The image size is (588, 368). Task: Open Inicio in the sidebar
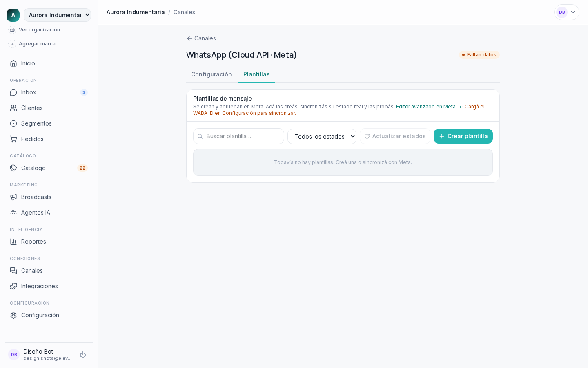pyautogui.click(x=49, y=63)
